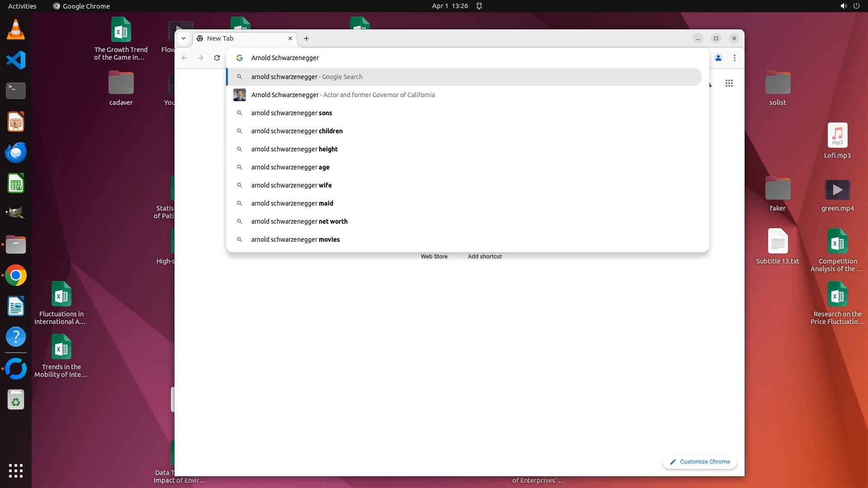Choose 'arnold schwarzenegger - Google Search' suggestion
Viewport: 868px width, 488px height.
point(307,77)
